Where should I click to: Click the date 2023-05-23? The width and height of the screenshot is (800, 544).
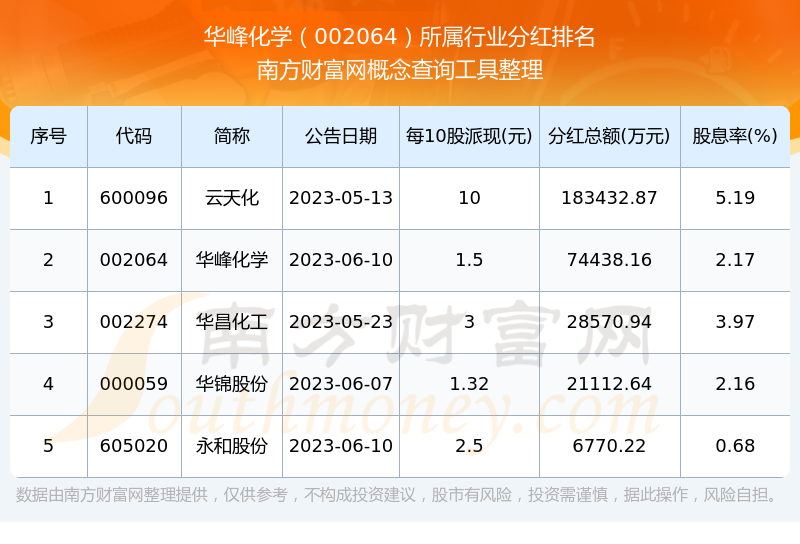341,322
